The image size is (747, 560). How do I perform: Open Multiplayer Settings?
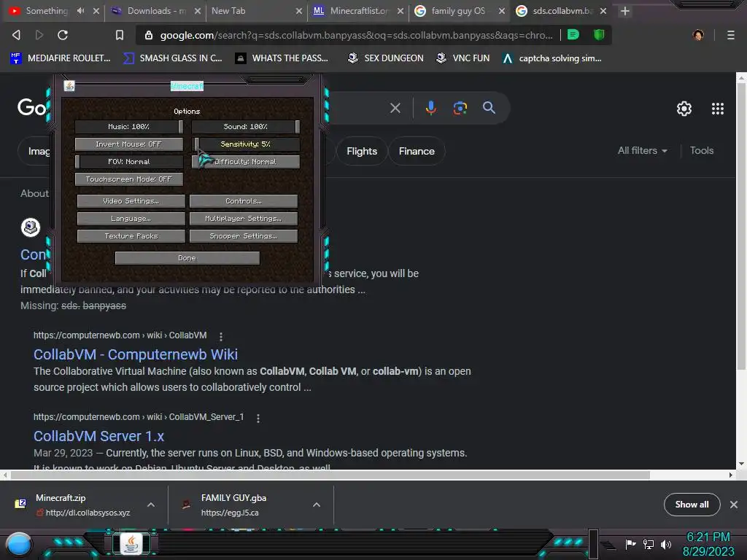click(x=244, y=219)
